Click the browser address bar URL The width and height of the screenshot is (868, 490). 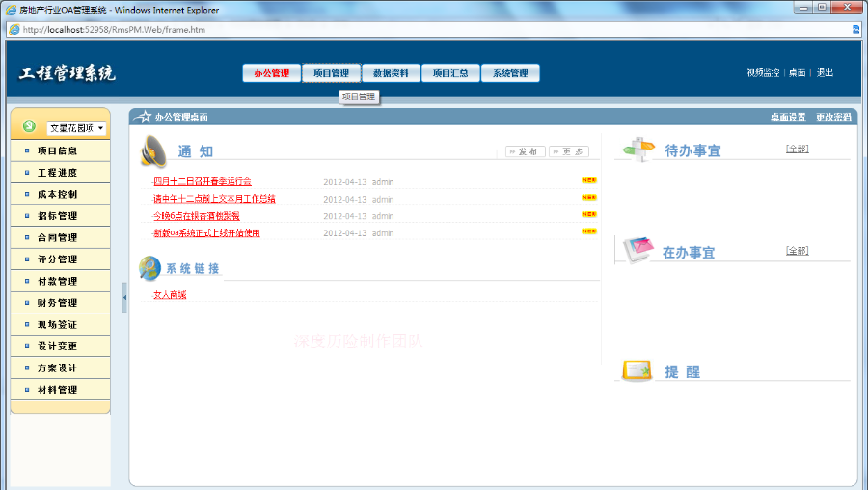point(114,30)
